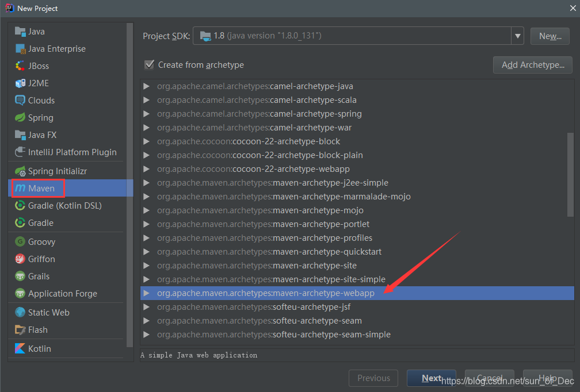The height and width of the screenshot is (392, 580).
Task: Select Spring project type label
Action: click(41, 118)
